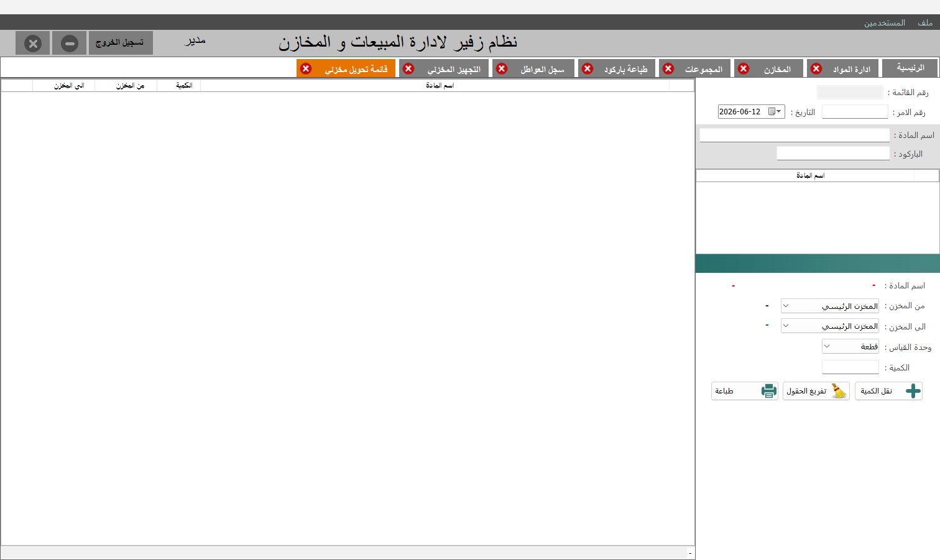Click the الكمية column header
The width and height of the screenshot is (940, 560).
coord(179,86)
